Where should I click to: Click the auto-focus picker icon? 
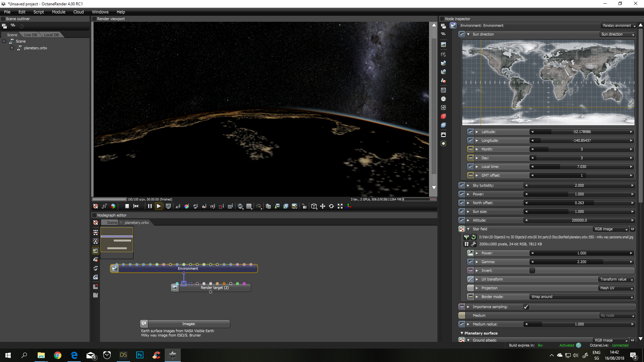click(x=178, y=206)
